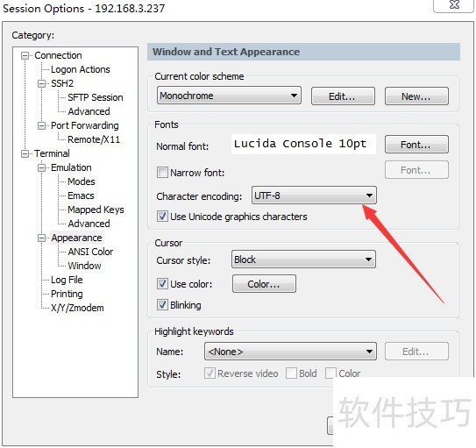This screenshot has width=476, height=448.
Task: Open the Character encoding dropdown
Action: coord(314,196)
